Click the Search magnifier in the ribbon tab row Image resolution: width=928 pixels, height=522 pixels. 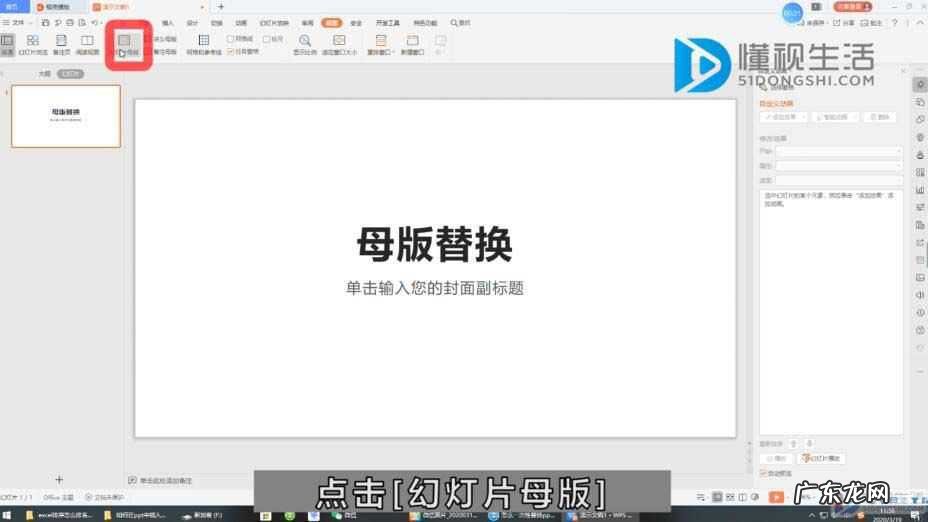454,22
